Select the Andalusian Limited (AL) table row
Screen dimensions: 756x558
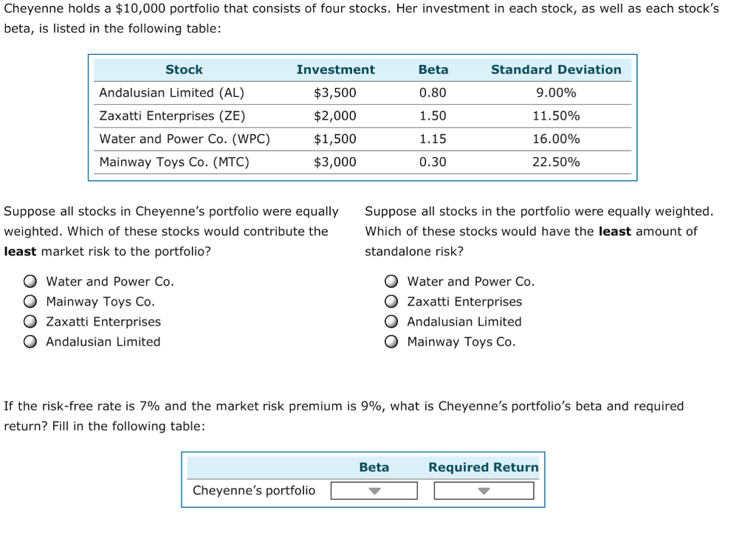pos(170,92)
